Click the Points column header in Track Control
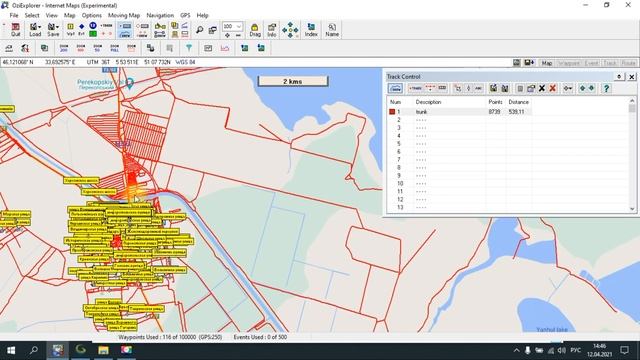This screenshot has height=360, width=640. pos(496,102)
